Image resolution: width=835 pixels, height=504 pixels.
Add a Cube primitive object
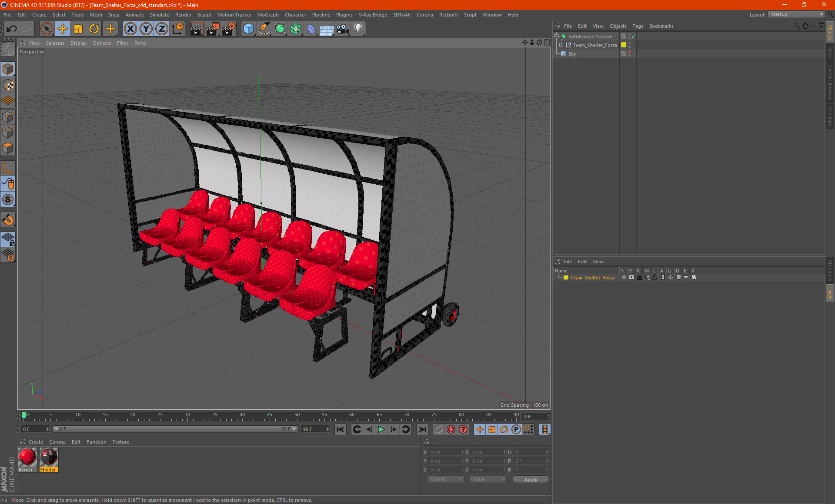pos(248,29)
